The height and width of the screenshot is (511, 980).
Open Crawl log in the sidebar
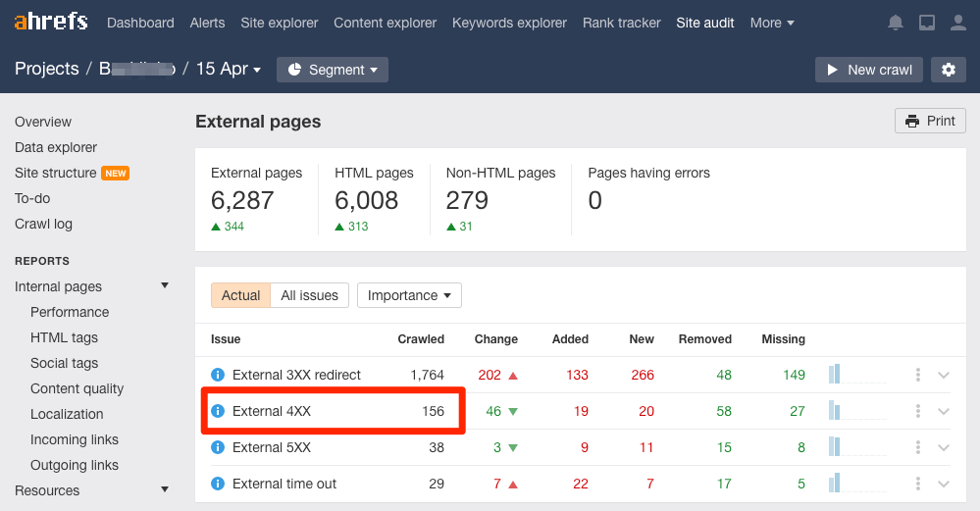click(43, 224)
